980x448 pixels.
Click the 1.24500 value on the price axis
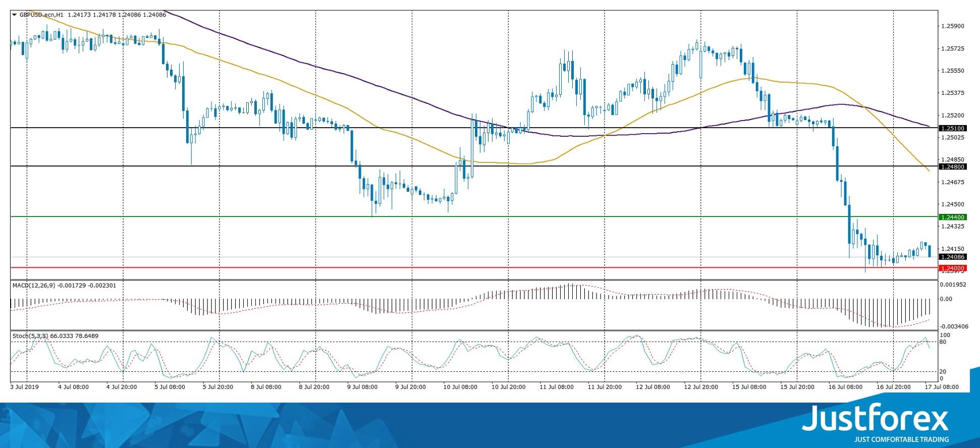953,204
